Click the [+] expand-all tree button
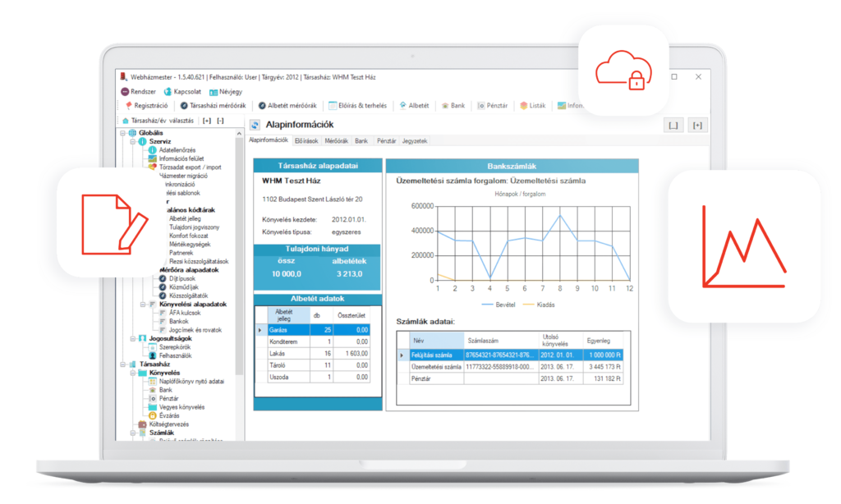This screenshot has width=841, height=504. (x=207, y=120)
